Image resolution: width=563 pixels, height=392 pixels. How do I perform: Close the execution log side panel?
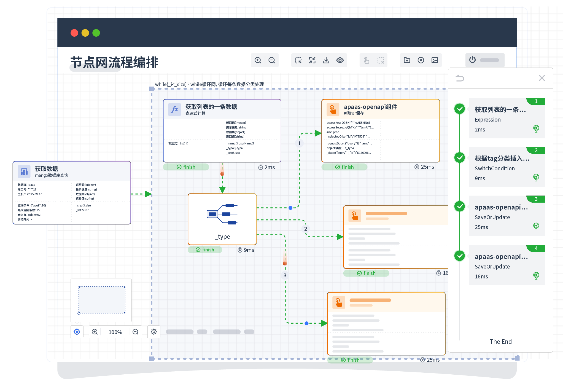(x=542, y=78)
